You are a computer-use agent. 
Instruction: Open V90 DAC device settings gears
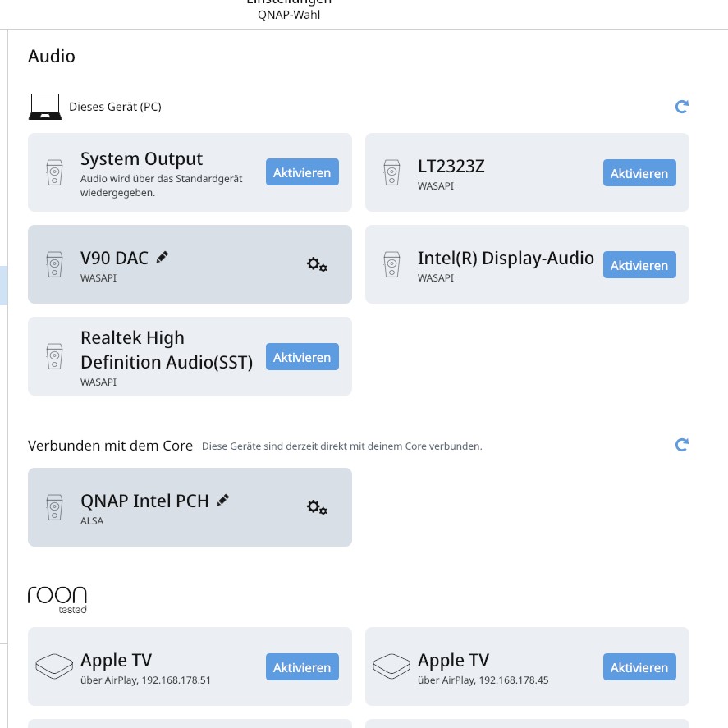317,264
